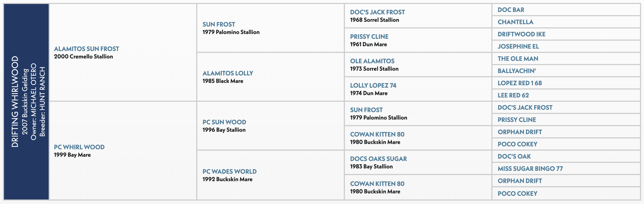Select DRIFTWOOD IKE in the last column

(x=521, y=34)
